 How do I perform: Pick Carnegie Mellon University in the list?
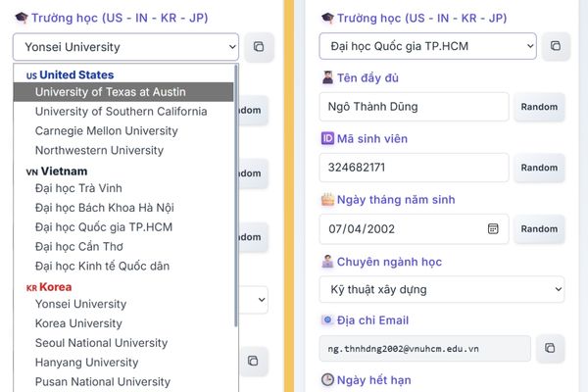(105, 131)
